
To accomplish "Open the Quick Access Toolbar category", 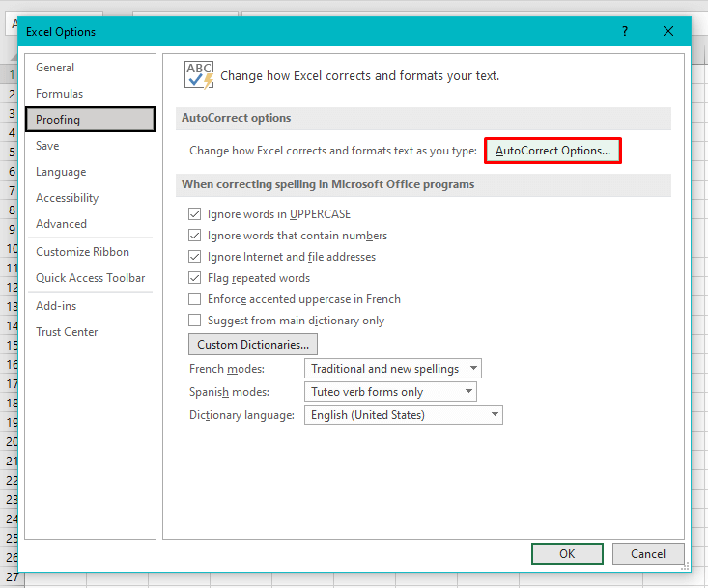I will (x=90, y=278).
